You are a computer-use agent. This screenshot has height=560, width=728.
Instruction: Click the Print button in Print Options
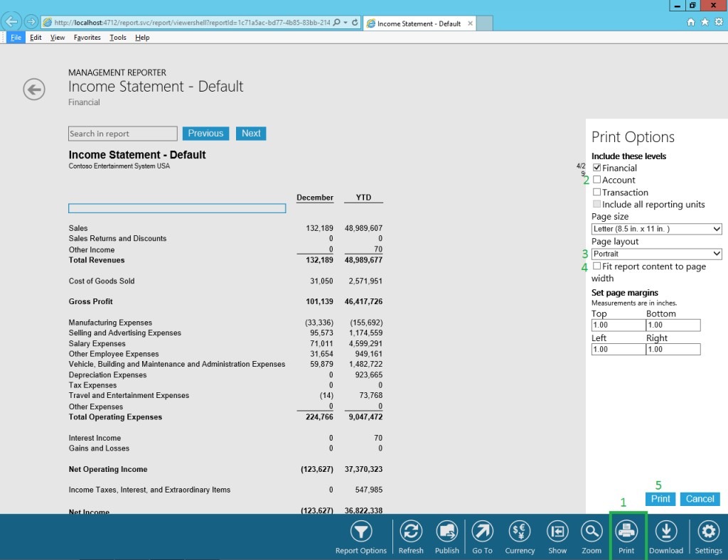[660, 499]
